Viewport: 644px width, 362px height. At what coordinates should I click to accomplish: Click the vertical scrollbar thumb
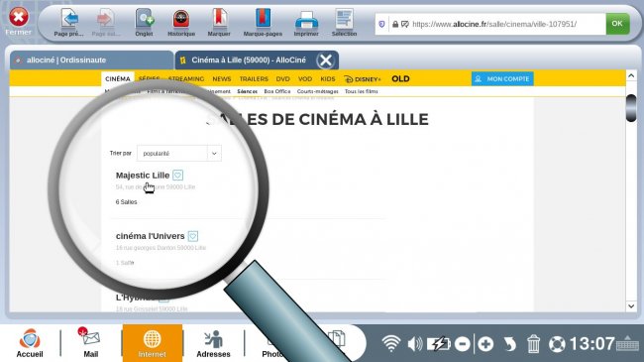[x=631, y=108]
